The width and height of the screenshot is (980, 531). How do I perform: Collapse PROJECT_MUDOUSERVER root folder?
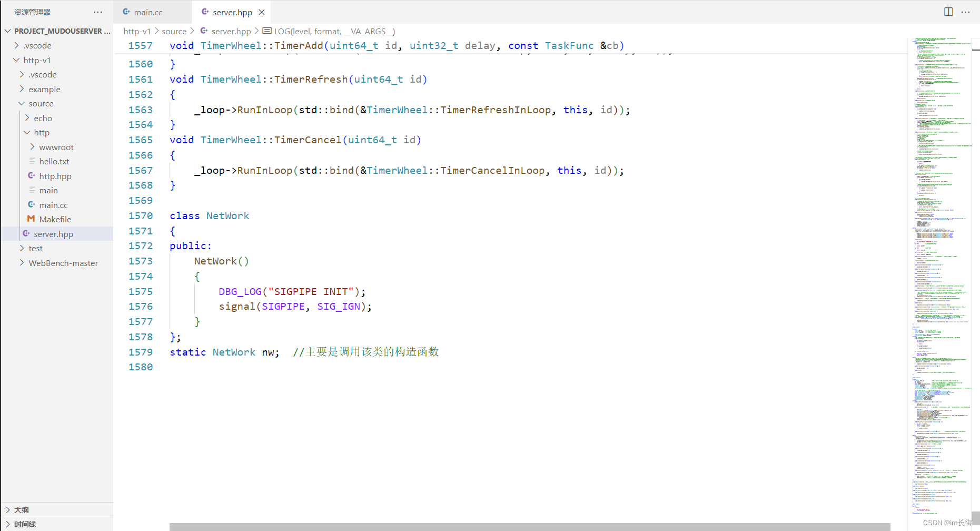click(x=8, y=31)
